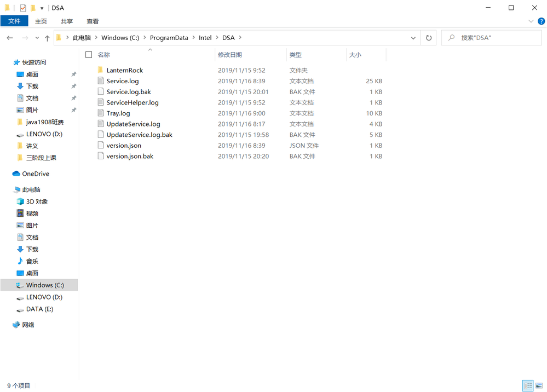The height and width of the screenshot is (392, 547).
Task: Select LENOVO (D:) drive under 此电脑
Action: point(44,297)
